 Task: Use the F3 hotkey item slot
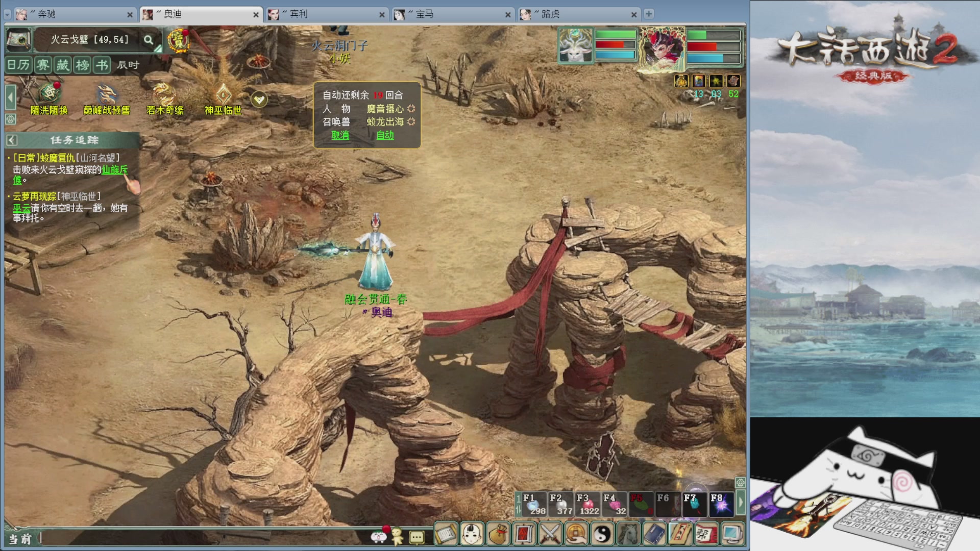click(x=587, y=504)
